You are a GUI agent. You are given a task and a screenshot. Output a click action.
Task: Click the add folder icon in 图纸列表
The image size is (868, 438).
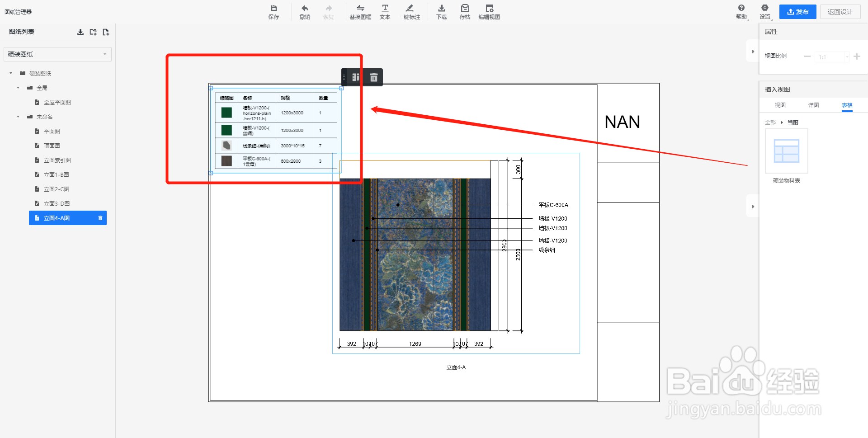click(93, 32)
